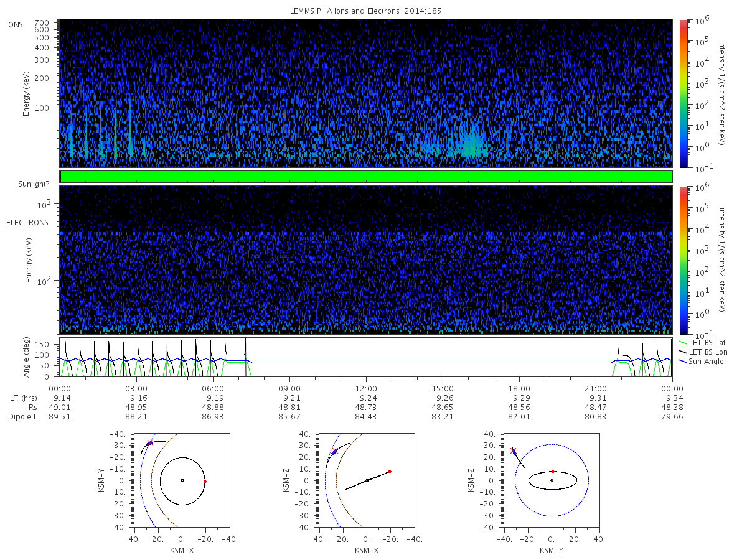Click the ELECTRONS panel label
747x560 pixels.
pos(27,222)
